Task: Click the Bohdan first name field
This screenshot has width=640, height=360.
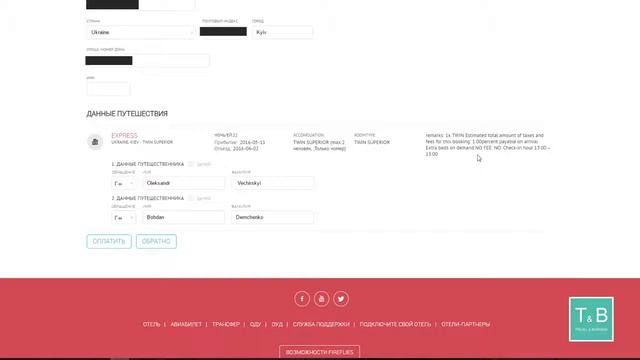Action: (184, 218)
